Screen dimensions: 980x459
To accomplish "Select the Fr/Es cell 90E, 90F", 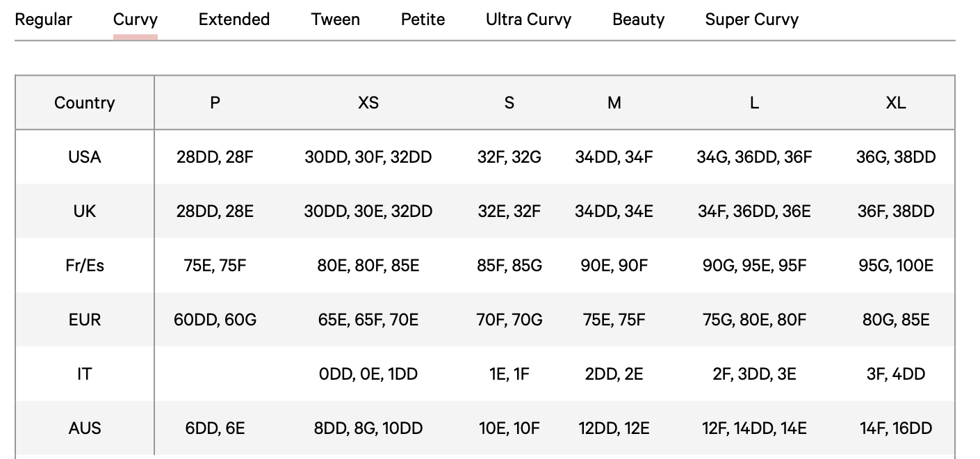I will 614,266.
